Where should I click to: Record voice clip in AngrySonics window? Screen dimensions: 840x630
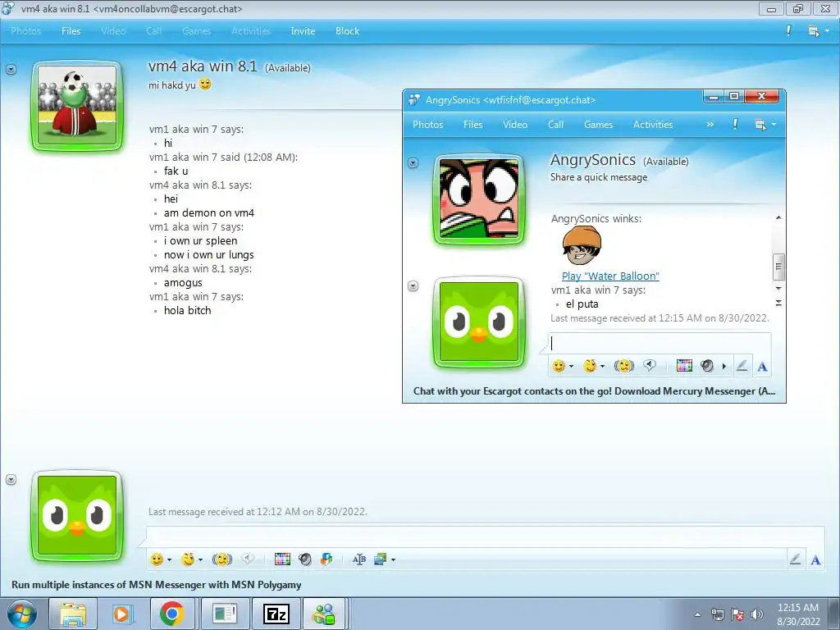click(650, 366)
